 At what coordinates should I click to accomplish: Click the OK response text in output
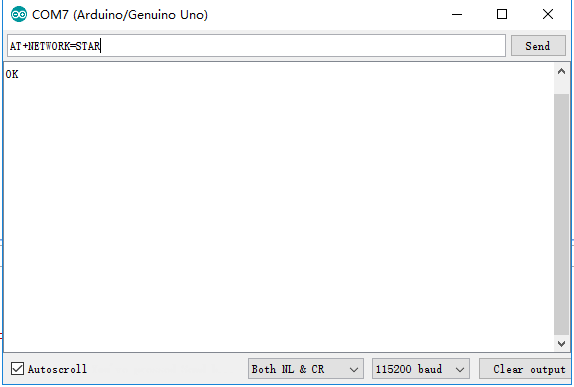point(12,74)
